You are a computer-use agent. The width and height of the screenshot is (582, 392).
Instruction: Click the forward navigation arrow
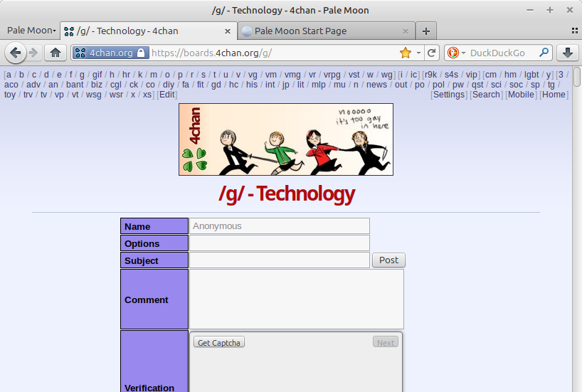click(x=33, y=53)
